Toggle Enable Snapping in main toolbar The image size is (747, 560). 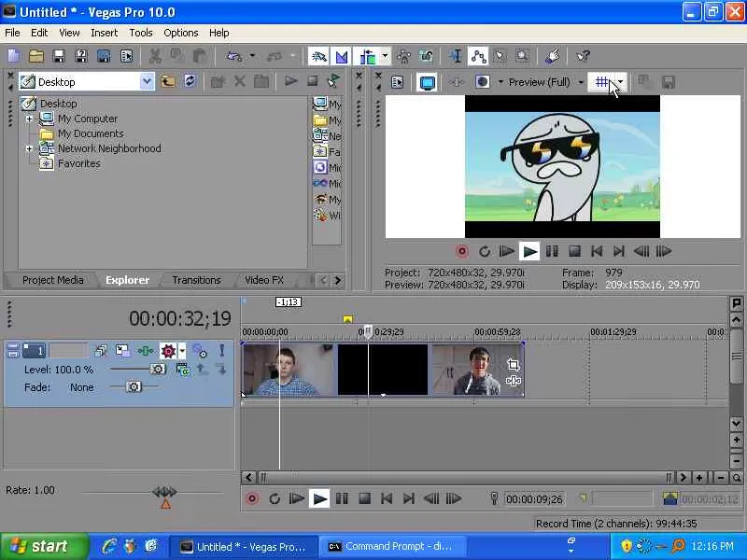[x=318, y=57]
